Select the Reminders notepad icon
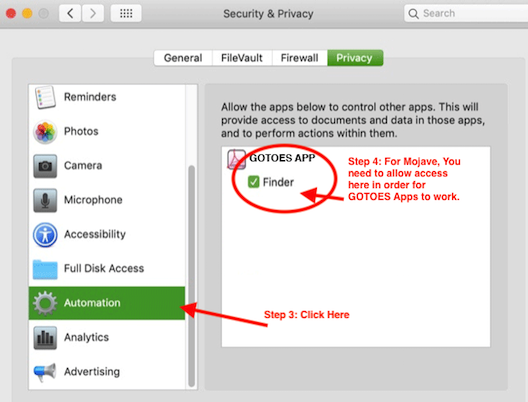 point(45,97)
